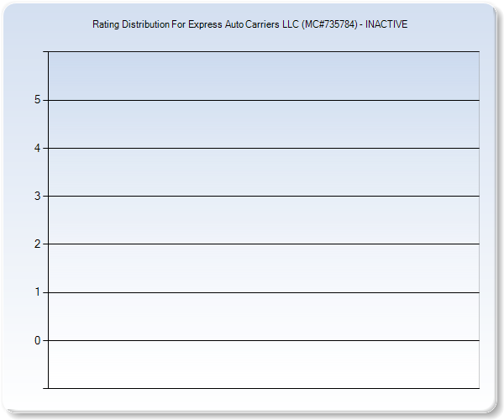This screenshot has height=420, width=504.
Task: Click the gridline at rating 5
Action: pos(263,100)
